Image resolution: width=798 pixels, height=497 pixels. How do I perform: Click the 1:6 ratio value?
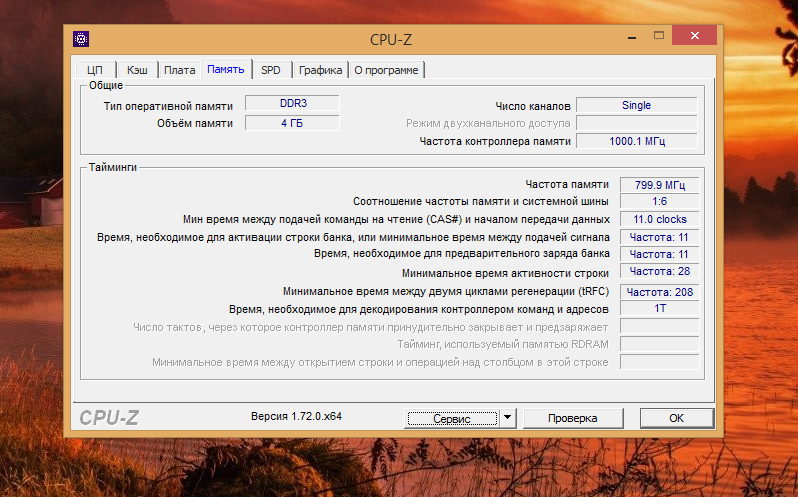pos(660,201)
